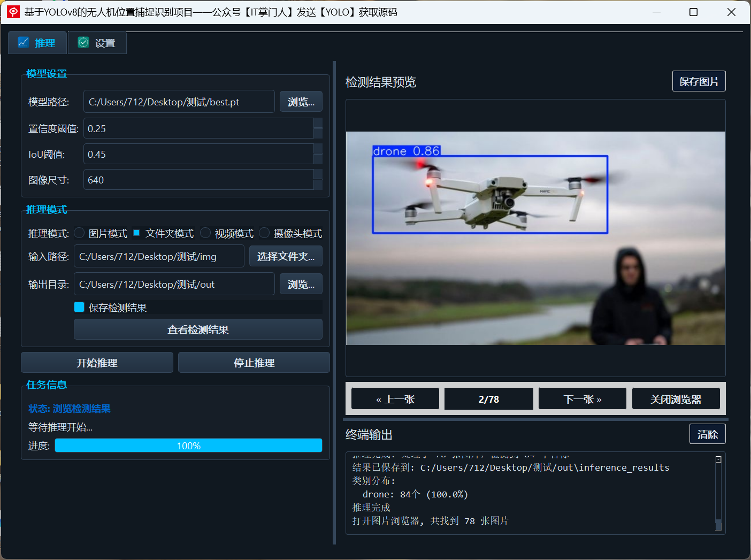This screenshot has height=560, width=751.
Task: Click the 任务信息 group label
Action: pyautogui.click(x=47, y=385)
